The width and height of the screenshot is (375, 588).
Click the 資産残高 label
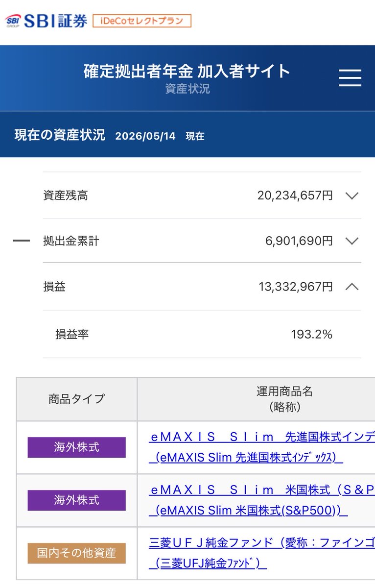point(66,196)
